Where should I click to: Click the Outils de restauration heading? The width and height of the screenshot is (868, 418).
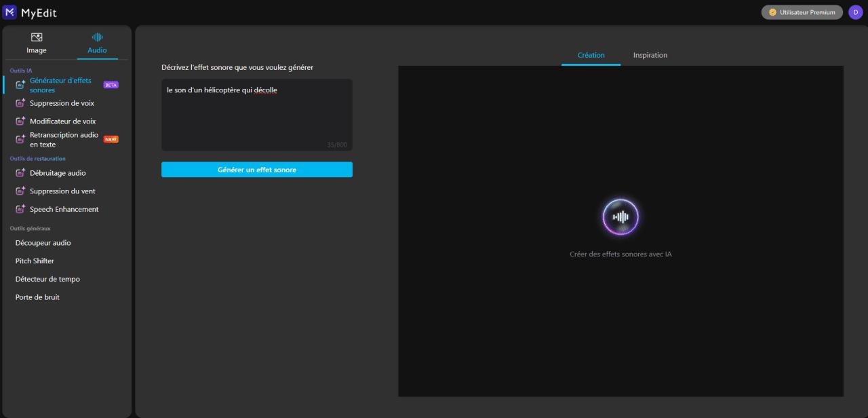[x=38, y=159]
